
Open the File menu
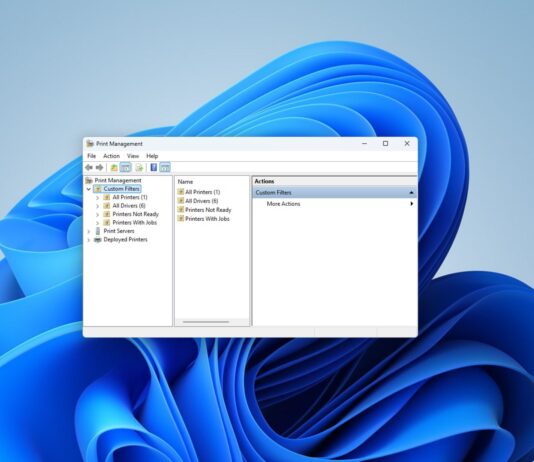(x=92, y=156)
